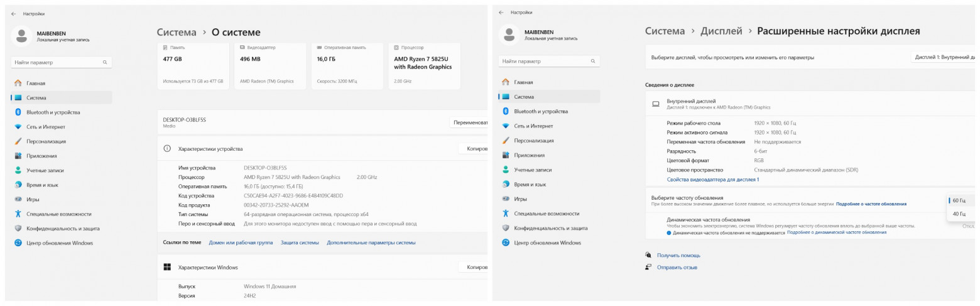
Task: Click the search magnifier icon in the left window
Action: click(105, 62)
